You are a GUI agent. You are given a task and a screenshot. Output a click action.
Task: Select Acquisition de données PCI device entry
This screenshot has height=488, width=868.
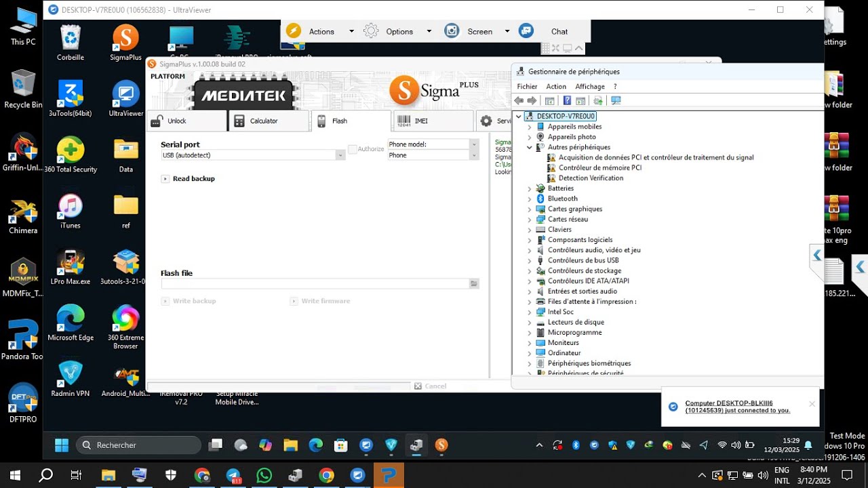pos(656,157)
